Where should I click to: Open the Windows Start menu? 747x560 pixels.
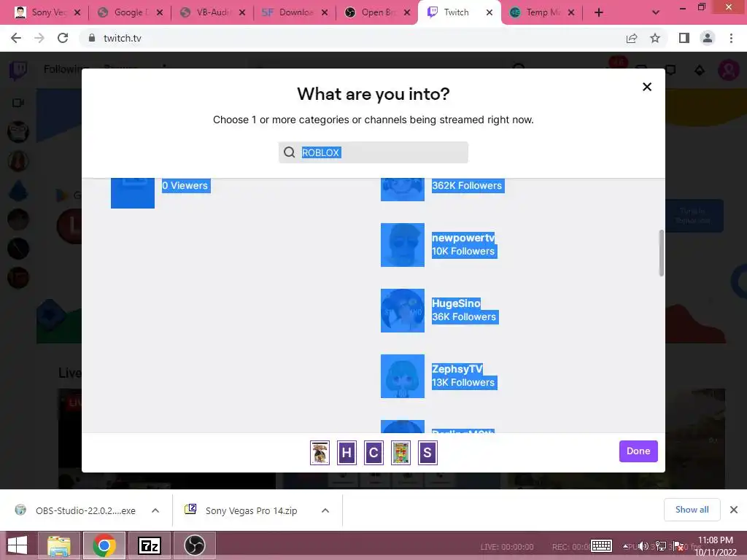click(x=18, y=545)
